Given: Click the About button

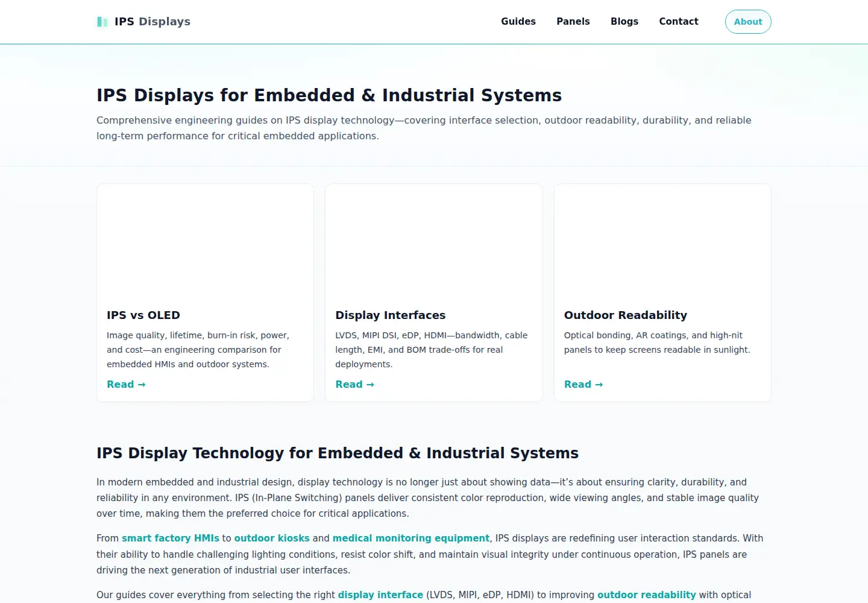Looking at the screenshot, I should 748,22.
